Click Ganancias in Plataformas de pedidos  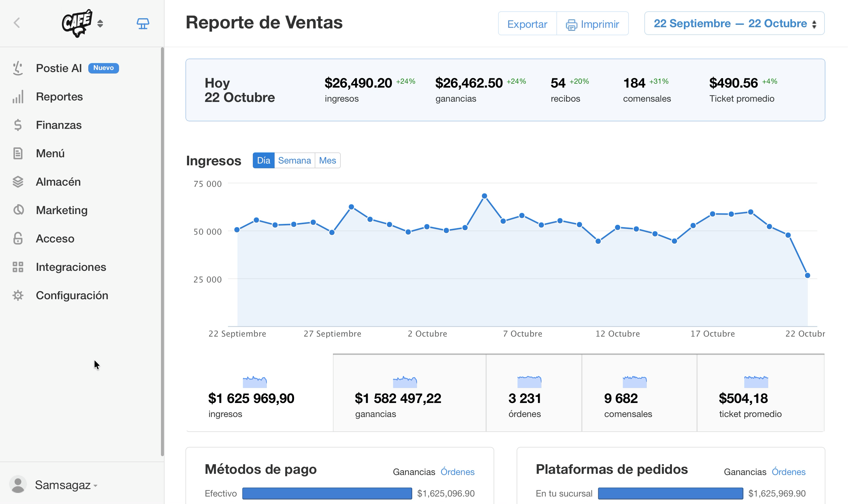[745, 472]
